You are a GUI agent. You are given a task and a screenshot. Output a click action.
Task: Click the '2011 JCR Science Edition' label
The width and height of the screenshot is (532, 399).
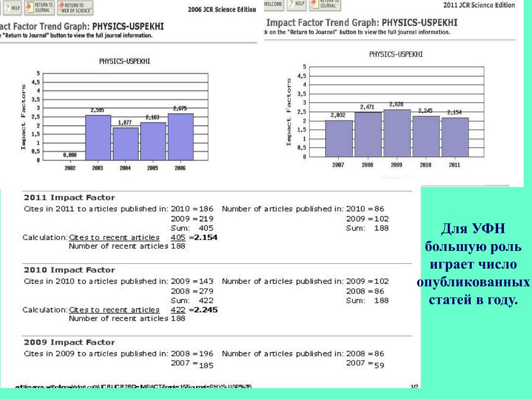click(x=478, y=5)
